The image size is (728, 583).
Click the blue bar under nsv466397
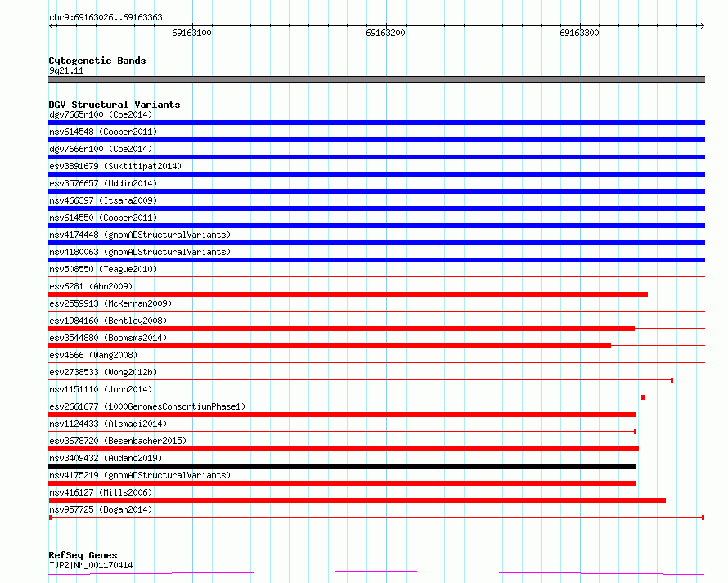pyautogui.click(x=376, y=209)
